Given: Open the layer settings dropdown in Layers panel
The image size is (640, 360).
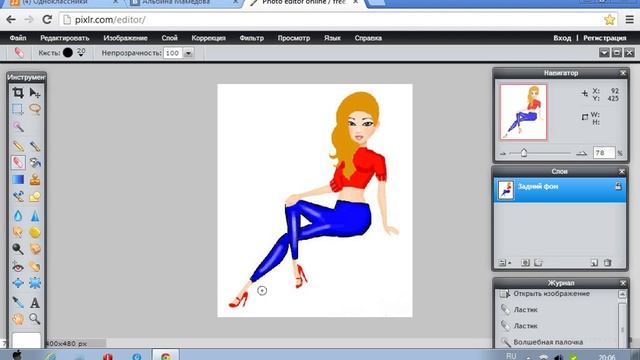Looking at the screenshot, I should click(504, 263).
